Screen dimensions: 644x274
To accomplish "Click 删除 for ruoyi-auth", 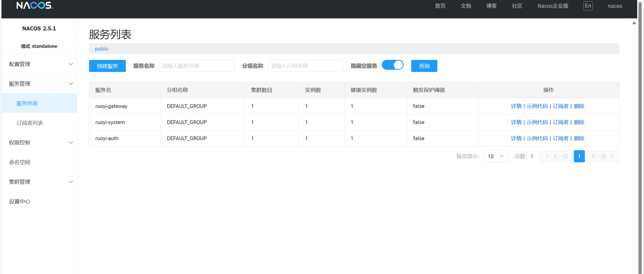I will pyautogui.click(x=579, y=138).
